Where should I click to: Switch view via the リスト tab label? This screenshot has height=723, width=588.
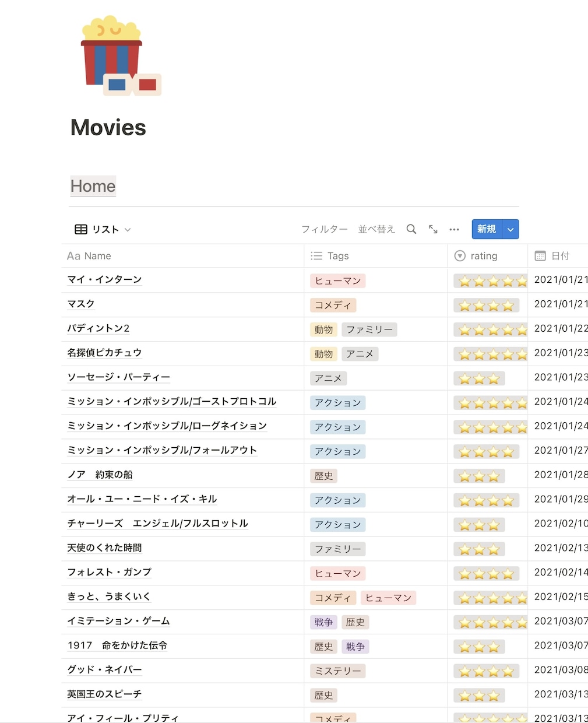click(x=105, y=229)
